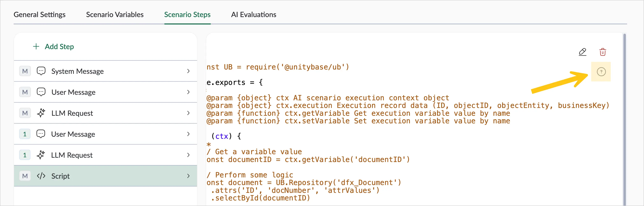Viewport: 644px width, 206px height.
Task: Click the M badge on the Script row
Action: (25, 176)
